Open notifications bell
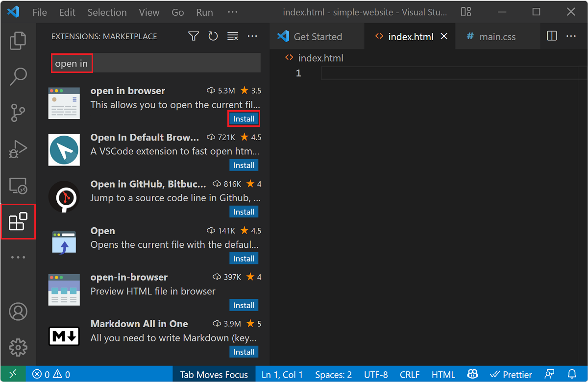The height and width of the screenshot is (382, 588). coord(572,375)
